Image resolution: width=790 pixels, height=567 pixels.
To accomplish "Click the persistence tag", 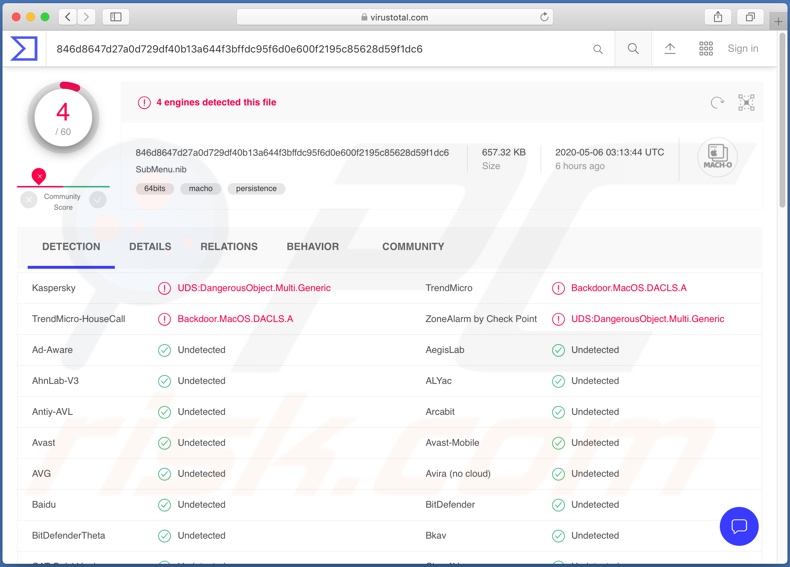I will [256, 188].
